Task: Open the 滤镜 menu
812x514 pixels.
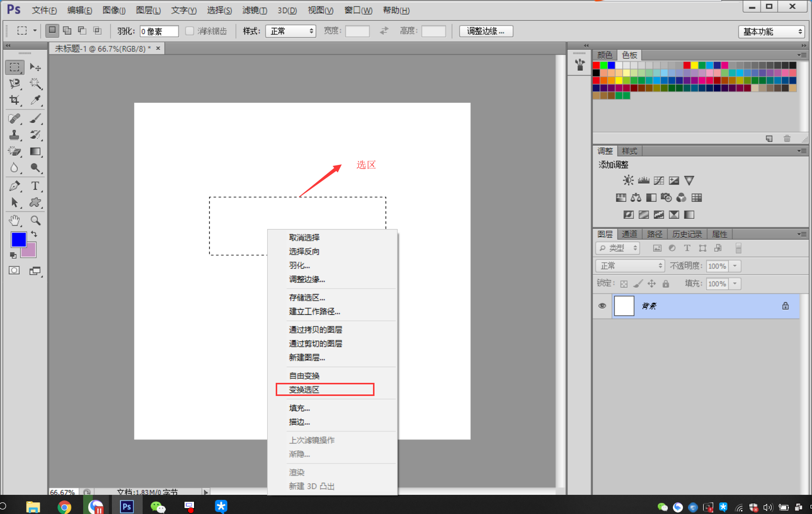Action: pos(255,10)
